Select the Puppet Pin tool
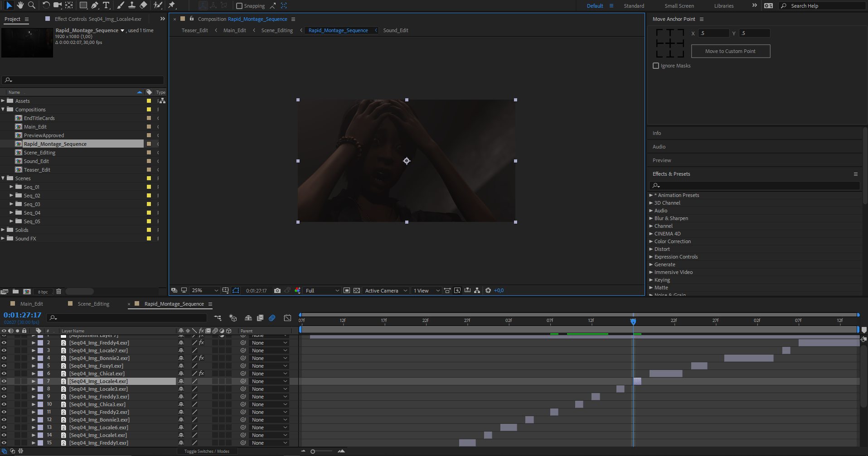868x456 pixels. (172, 5)
